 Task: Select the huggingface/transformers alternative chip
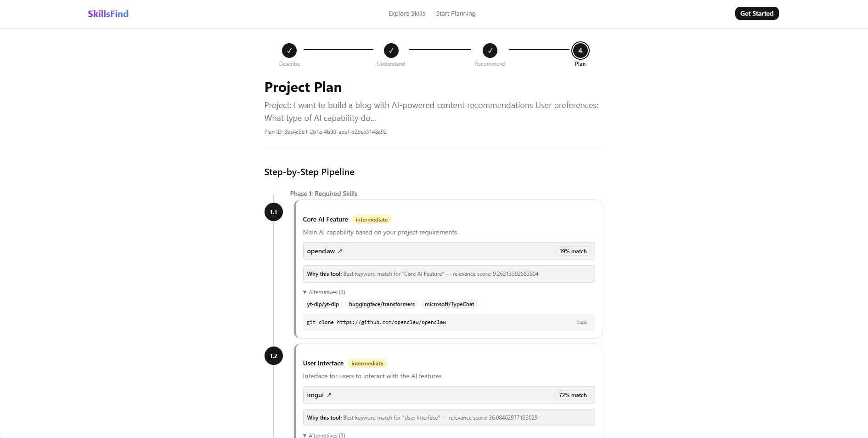click(x=382, y=304)
